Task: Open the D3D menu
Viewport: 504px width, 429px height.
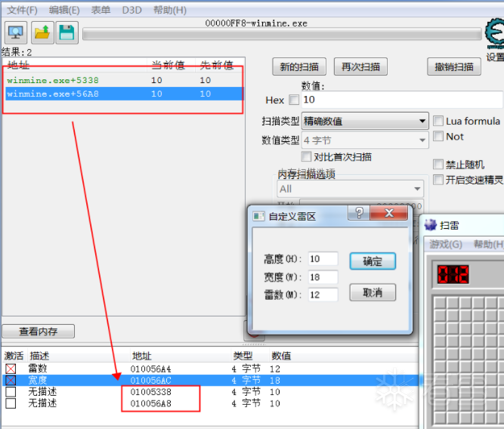Action: click(131, 10)
